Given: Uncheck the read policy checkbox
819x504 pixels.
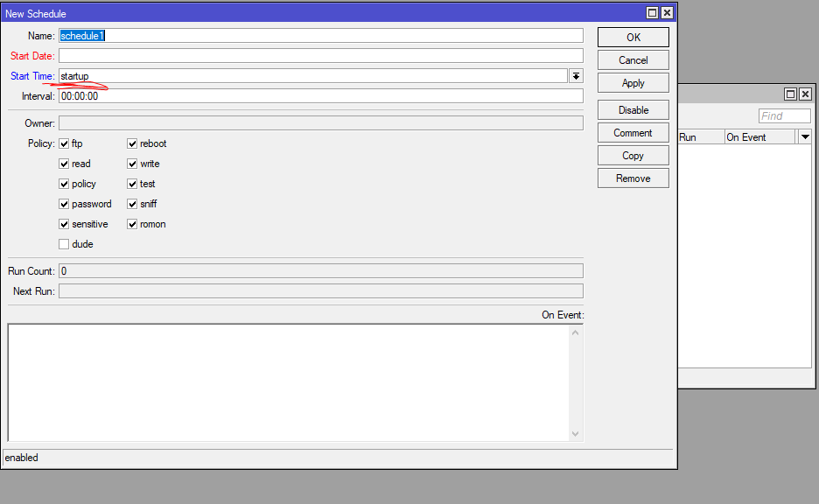Looking at the screenshot, I should click(64, 164).
